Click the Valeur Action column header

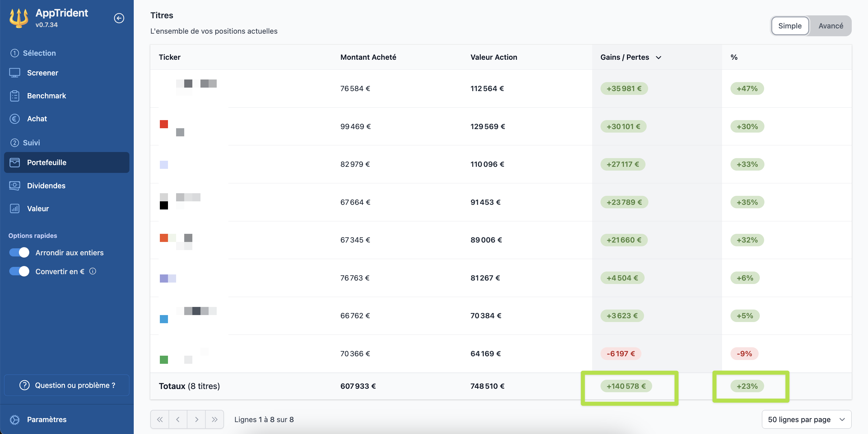[x=494, y=57]
